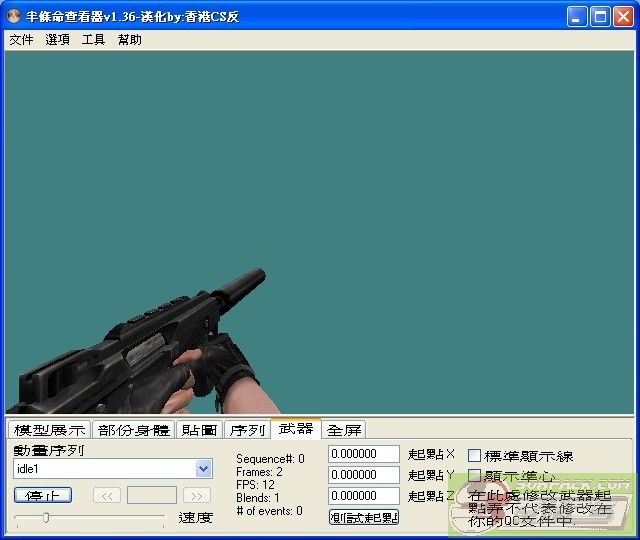Click the application icon in title bar

(x=14, y=16)
